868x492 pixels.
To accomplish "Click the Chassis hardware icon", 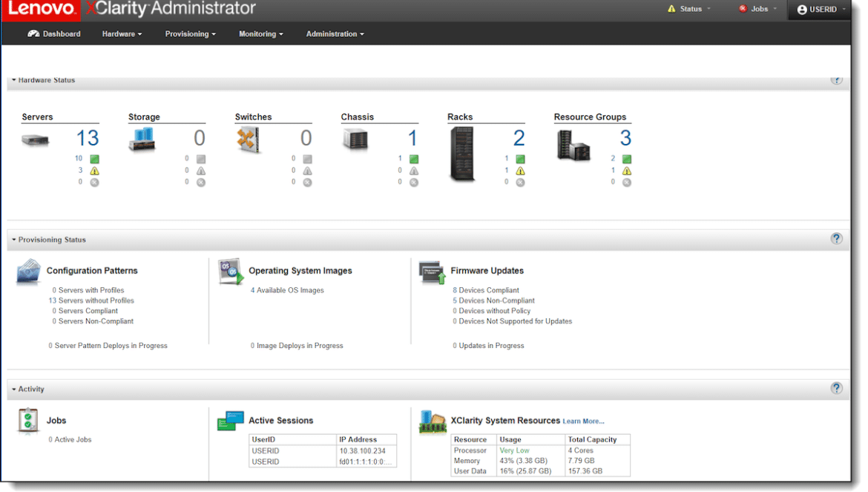I will [355, 139].
